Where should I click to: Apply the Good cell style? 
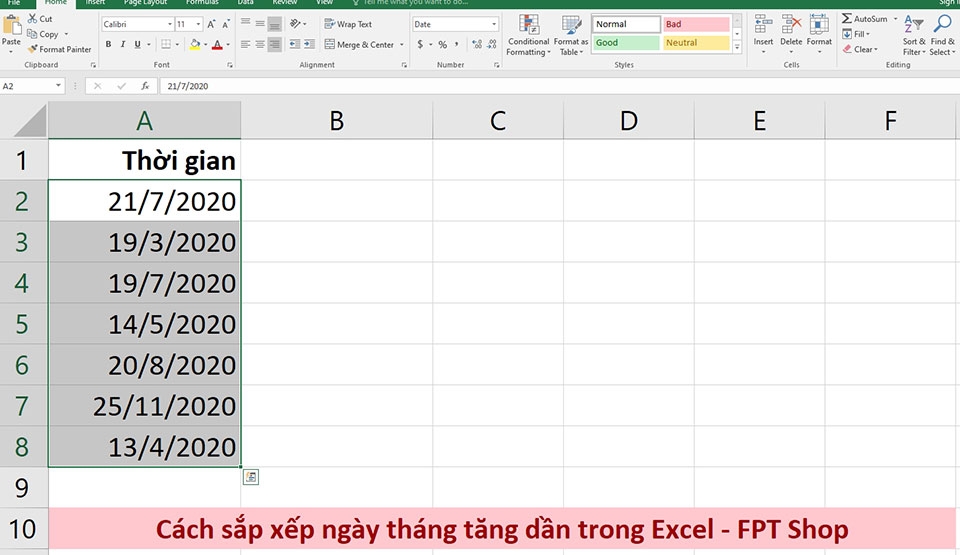point(626,43)
